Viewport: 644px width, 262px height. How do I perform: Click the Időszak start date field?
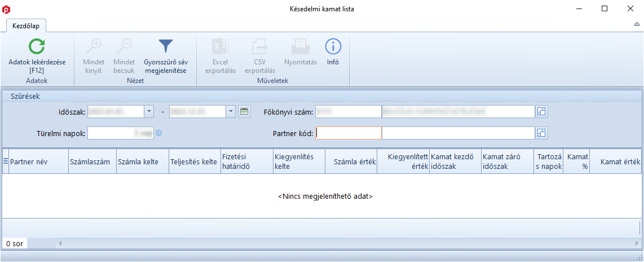(x=116, y=111)
